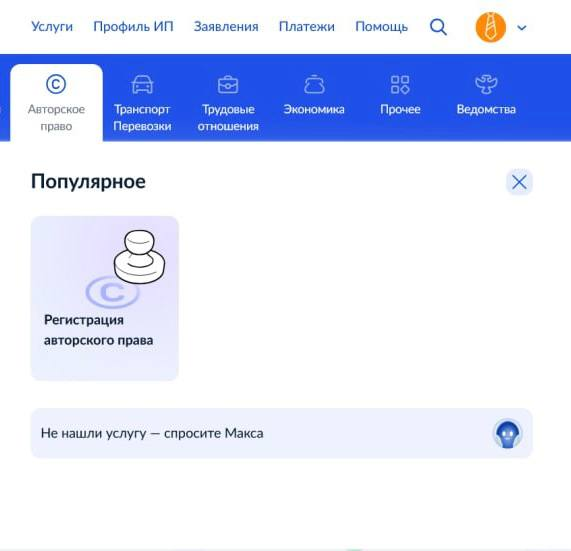Screen dimensions: 571x551
Task: Click the car icon for Транспорт Перевозки
Action: 142,84
